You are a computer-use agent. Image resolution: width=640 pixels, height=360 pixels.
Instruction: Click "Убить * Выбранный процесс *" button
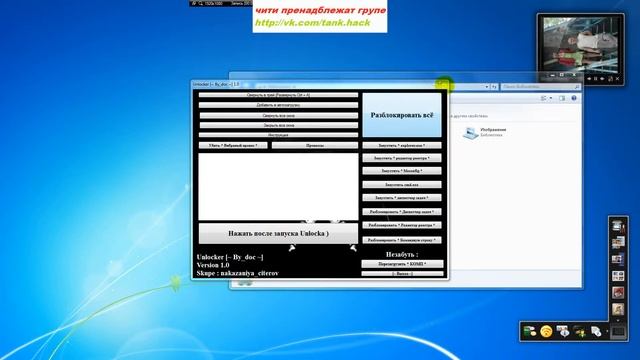click(233, 145)
